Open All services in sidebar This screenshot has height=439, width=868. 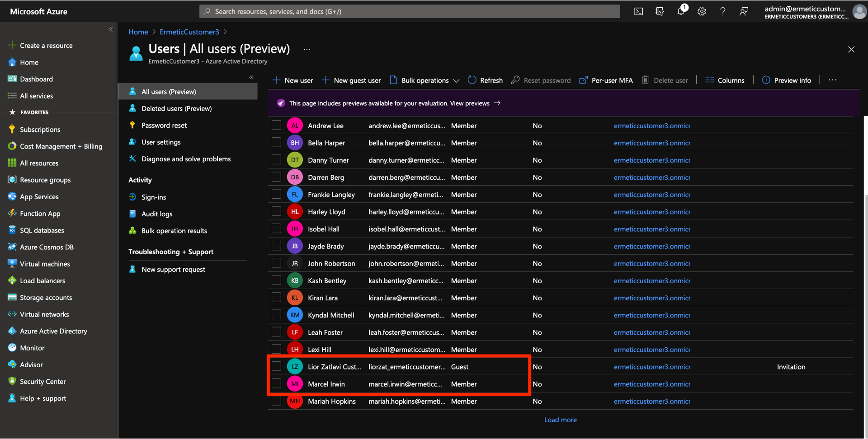tap(36, 96)
